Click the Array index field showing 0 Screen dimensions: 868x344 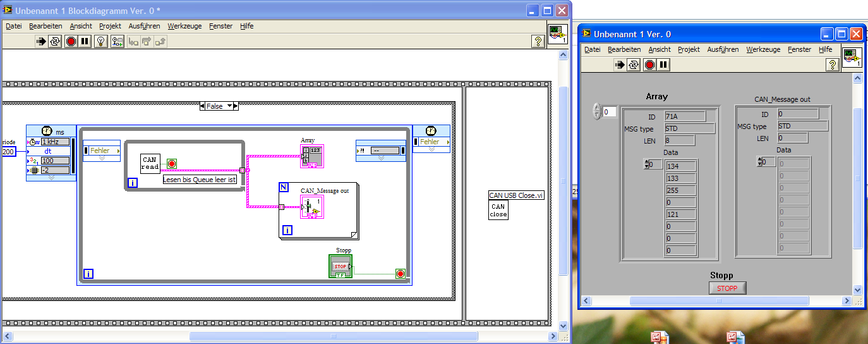coord(609,111)
